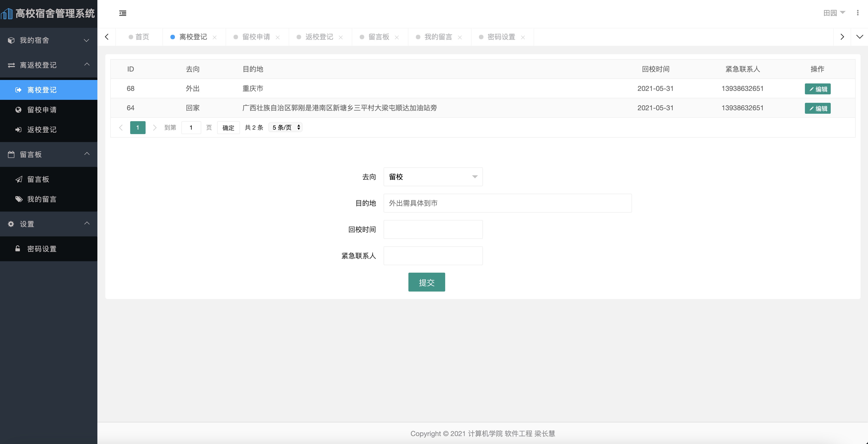Open 我的留言 in the sidebar
Image resolution: width=868 pixels, height=444 pixels.
coord(41,199)
